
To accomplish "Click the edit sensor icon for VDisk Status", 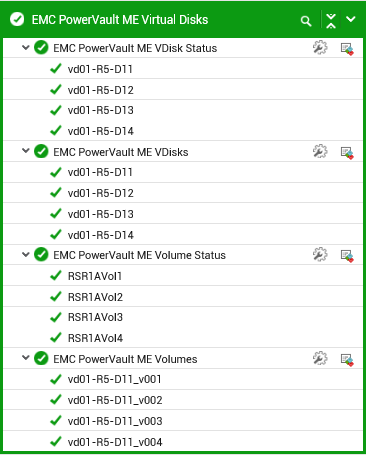I will (x=347, y=49).
